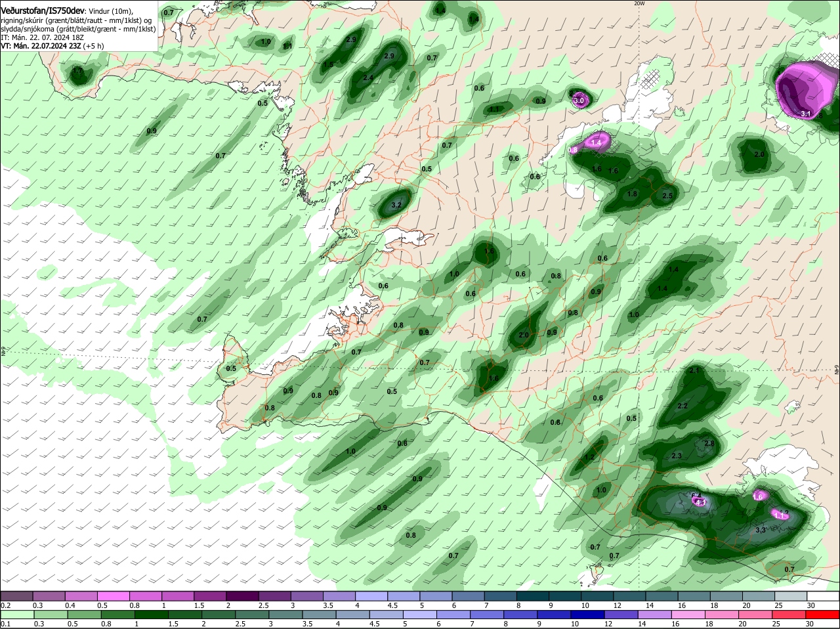The width and height of the screenshot is (840, 629).
Task: Click the 3.0 value in purple spot
Action: point(579,101)
